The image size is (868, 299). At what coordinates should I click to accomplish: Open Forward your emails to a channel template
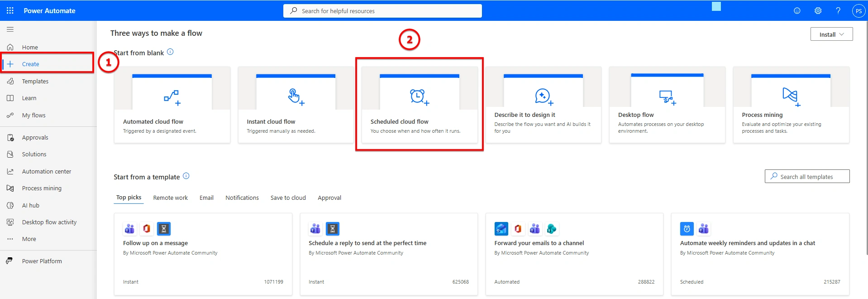pyautogui.click(x=574, y=254)
